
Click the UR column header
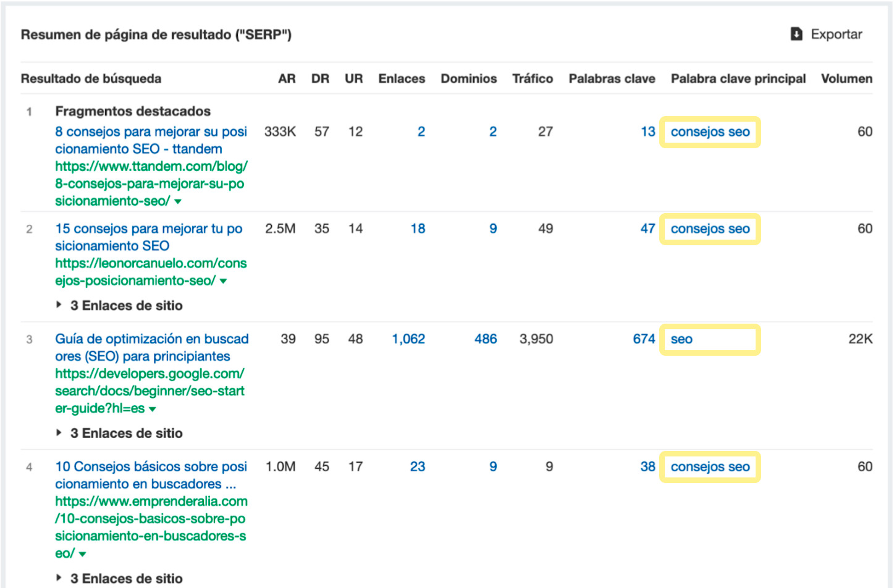coord(353,78)
